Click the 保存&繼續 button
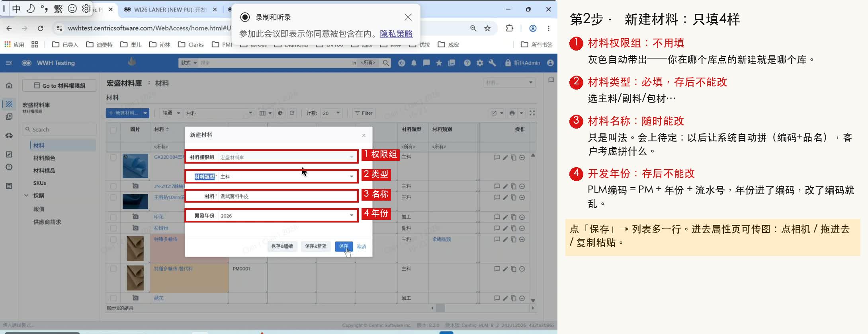The height and width of the screenshot is (334, 868). [x=282, y=246]
